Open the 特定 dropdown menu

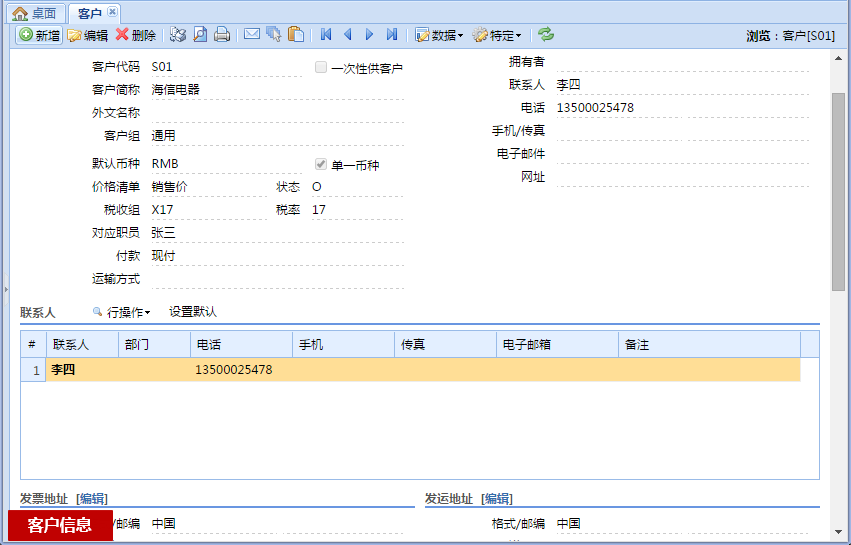click(497, 35)
